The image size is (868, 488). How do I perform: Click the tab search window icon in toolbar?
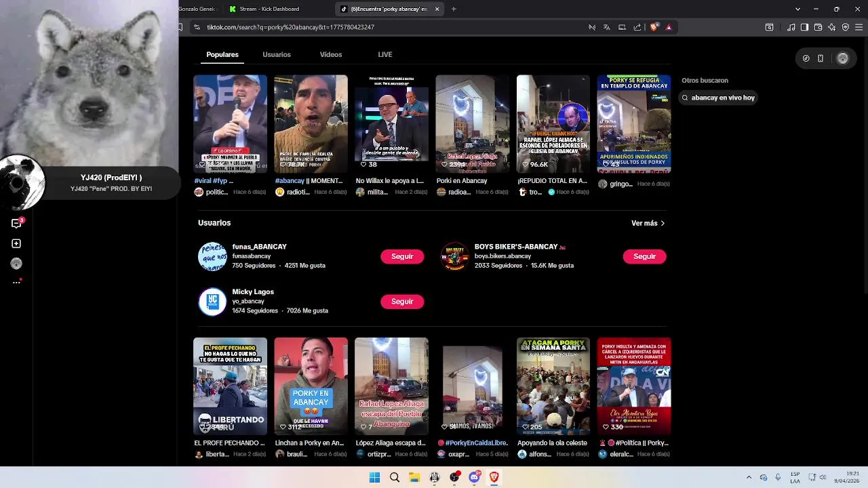coord(770,27)
